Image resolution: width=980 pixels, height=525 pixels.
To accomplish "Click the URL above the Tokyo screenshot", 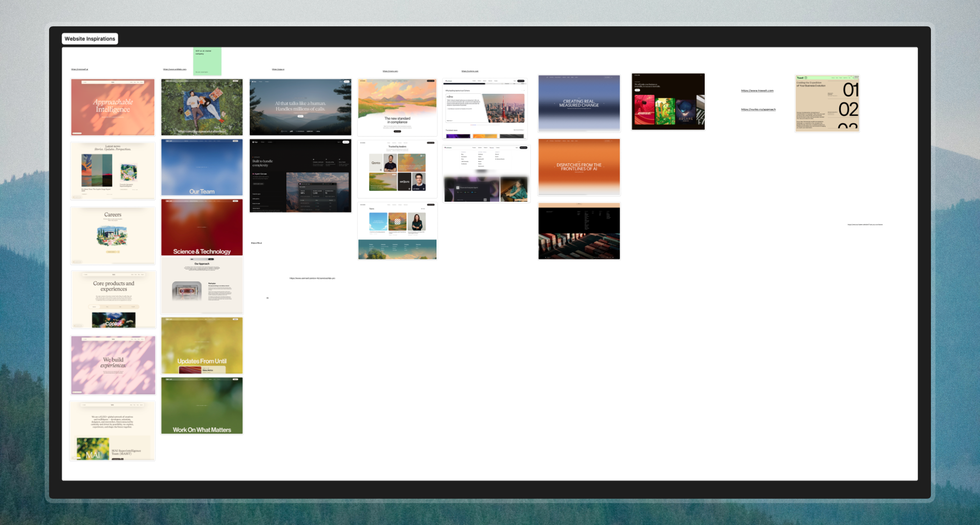I will point(470,71).
